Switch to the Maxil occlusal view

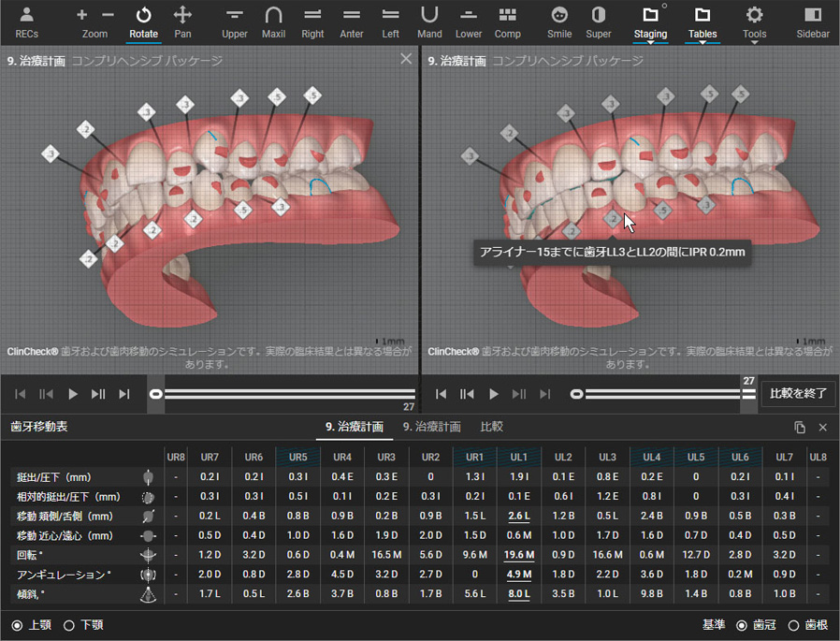click(273, 22)
